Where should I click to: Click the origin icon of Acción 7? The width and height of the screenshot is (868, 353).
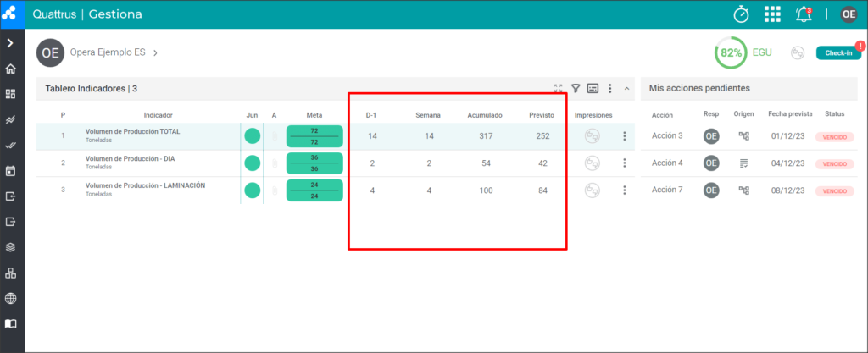pyautogui.click(x=744, y=190)
